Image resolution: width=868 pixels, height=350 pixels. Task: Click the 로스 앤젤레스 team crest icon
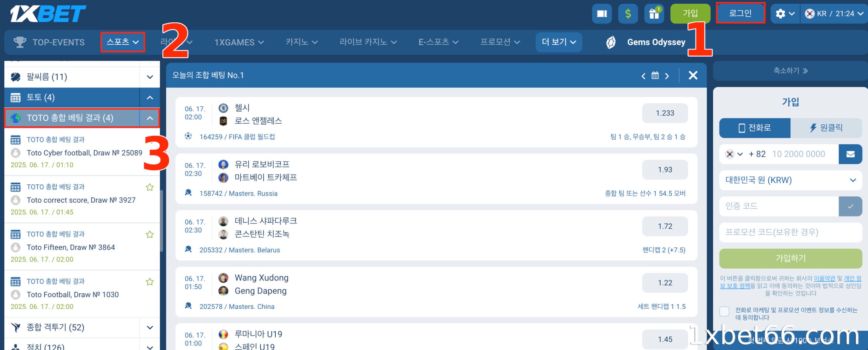pyautogui.click(x=223, y=121)
